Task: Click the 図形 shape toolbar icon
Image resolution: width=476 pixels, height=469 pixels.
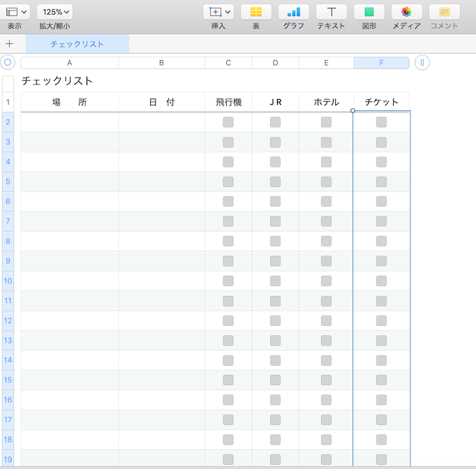Action: pyautogui.click(x=369, y=12)
